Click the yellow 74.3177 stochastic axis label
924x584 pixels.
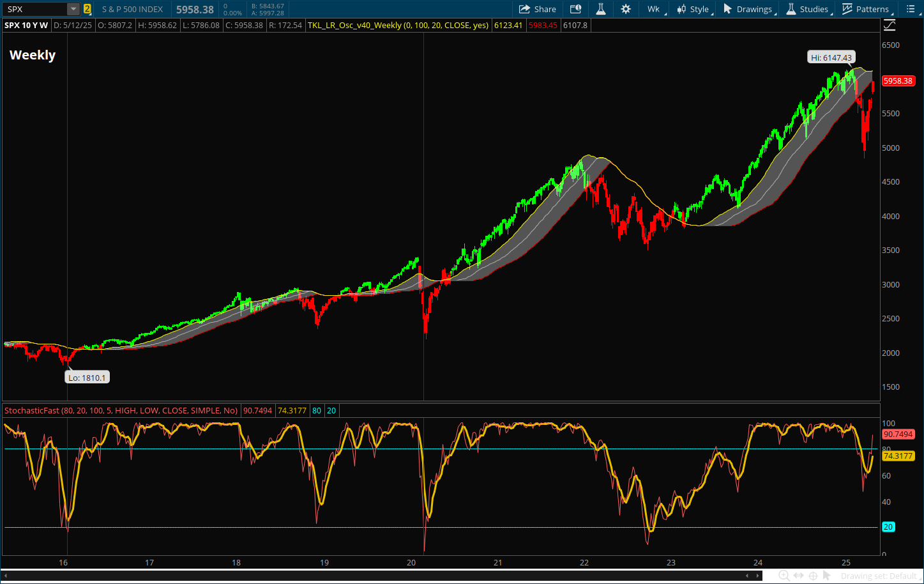[898, 456]
